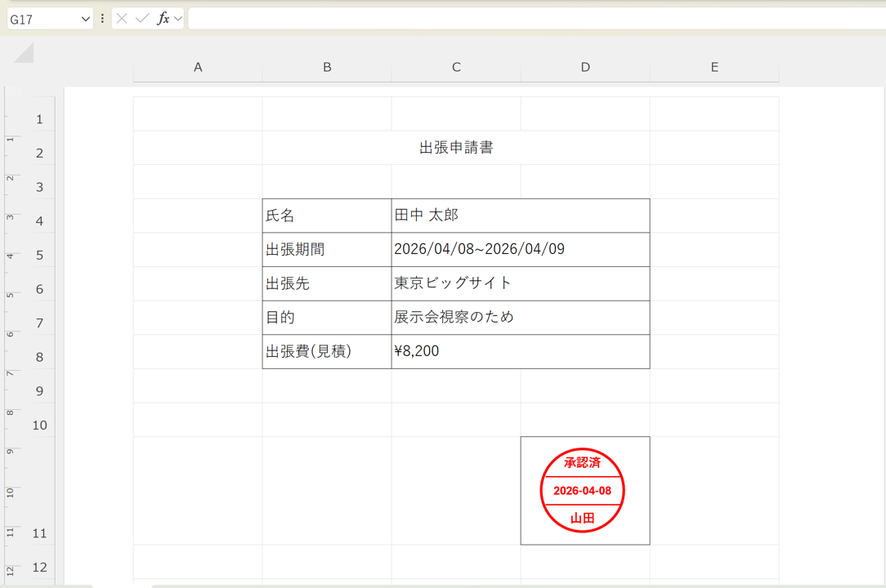Open the Name Box dropdown arrow
The height and width of the screenshot is (588, 886).
pyautogui.click(x=86, y=19)
